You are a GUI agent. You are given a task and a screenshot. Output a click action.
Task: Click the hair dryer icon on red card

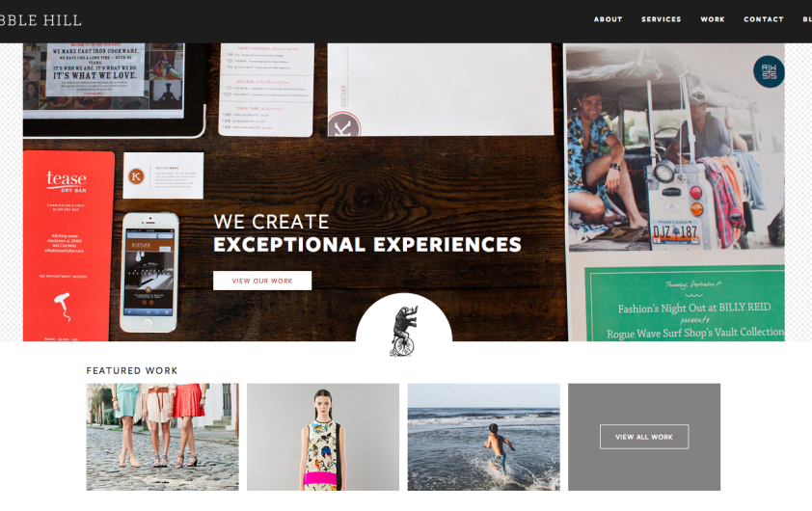63,306
